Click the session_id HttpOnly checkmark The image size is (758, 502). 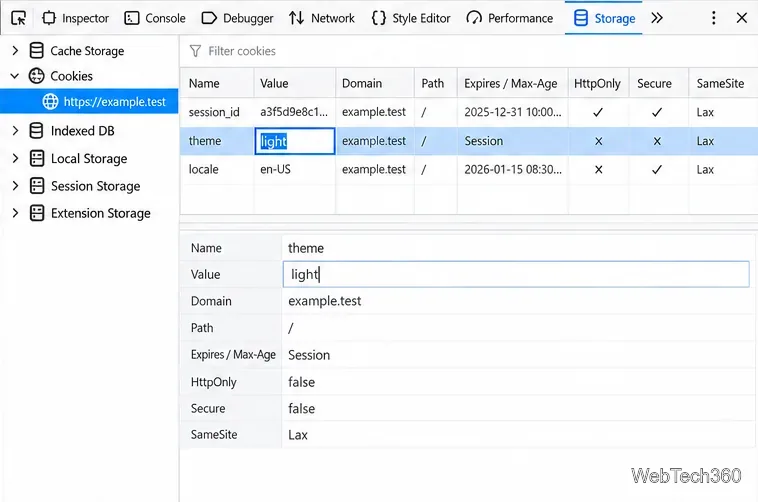pyautogui.click(x=598, y=112)
